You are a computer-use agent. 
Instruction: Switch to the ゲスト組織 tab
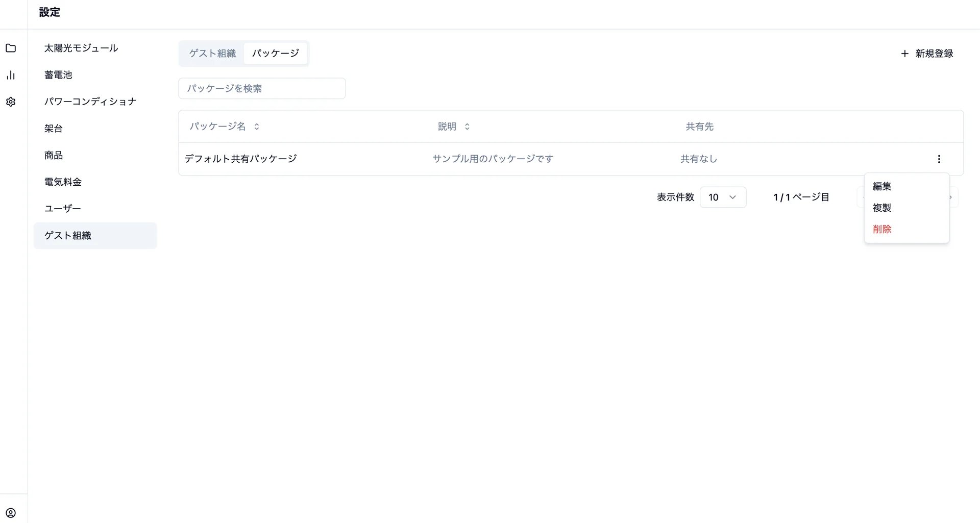coord(212,54)
